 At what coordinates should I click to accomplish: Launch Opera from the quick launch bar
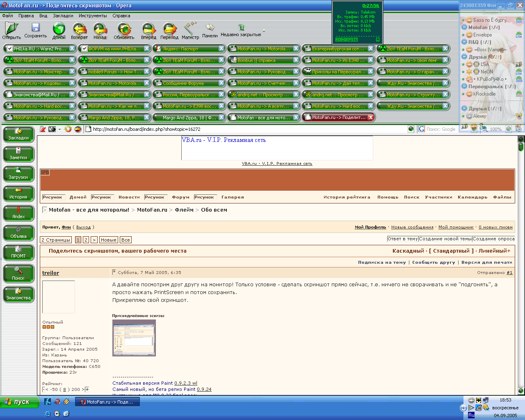coord(57,402)
